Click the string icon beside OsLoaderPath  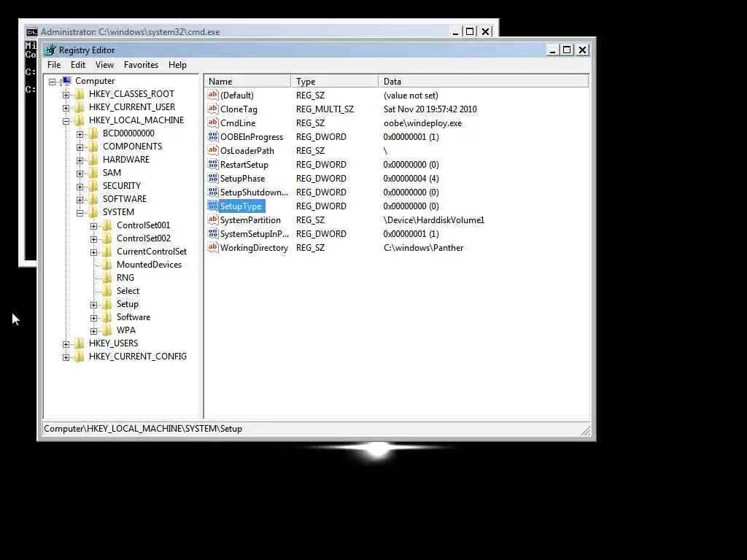click(x=213, y=150)
